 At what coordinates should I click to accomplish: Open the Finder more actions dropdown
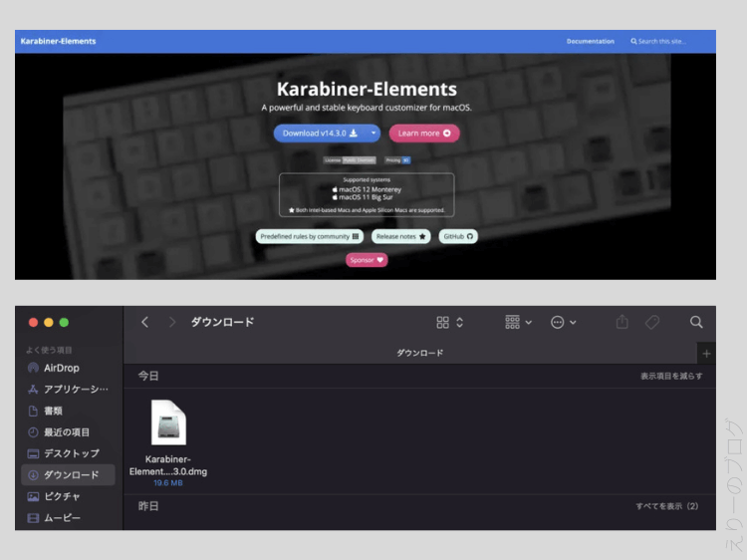(x=563, y=322)
